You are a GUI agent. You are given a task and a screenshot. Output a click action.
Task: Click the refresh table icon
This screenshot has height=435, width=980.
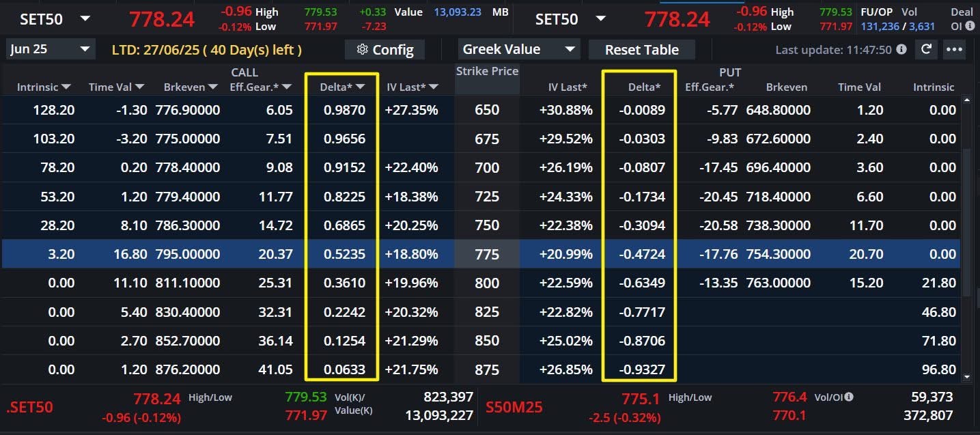926,49
